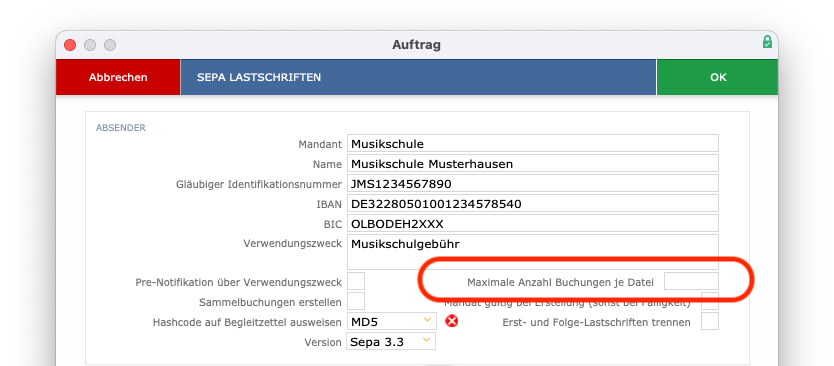Focus Maximale Anzahl Buchungen je Datei field
Viewport: 834px width, 366px height.
[x=691, y=281]
